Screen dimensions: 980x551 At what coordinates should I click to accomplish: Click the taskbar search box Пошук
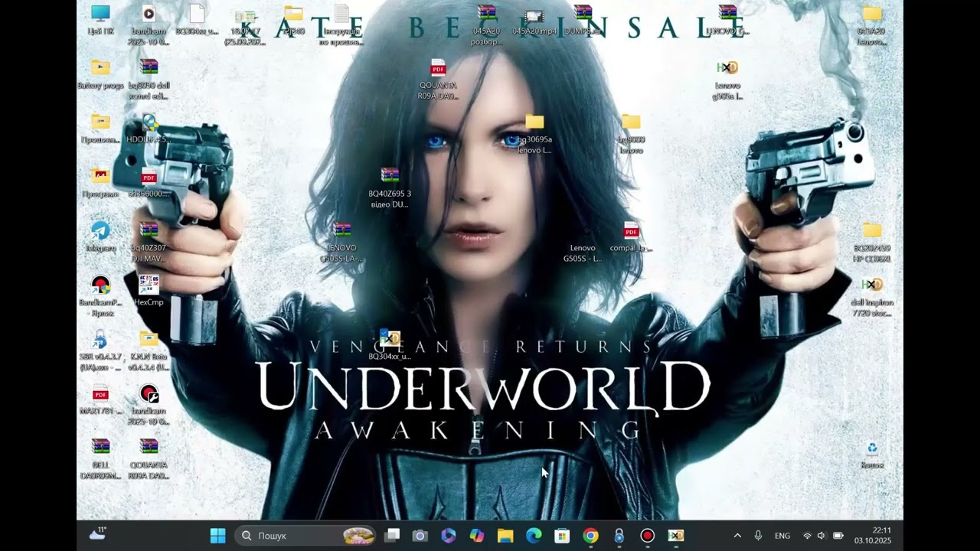[305, 536]
